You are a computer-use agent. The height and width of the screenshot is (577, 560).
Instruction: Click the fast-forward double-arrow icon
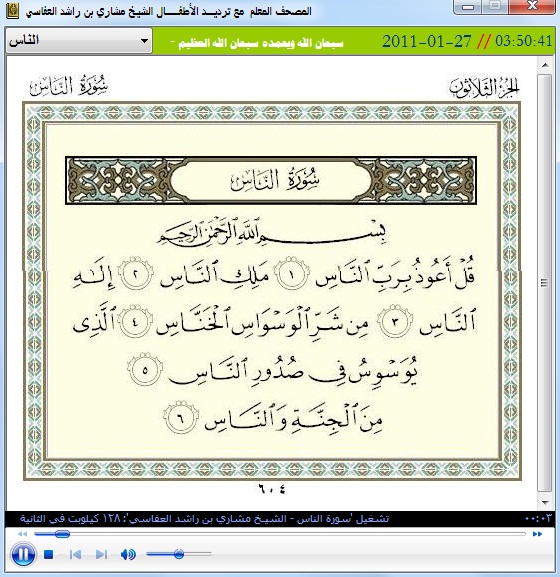pyautogui.click(x=537, y=534)
